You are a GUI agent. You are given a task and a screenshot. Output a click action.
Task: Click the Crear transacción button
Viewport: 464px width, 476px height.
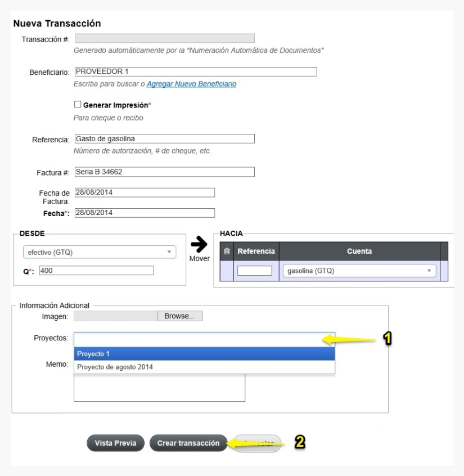pyautogui.click(x=188, y=443)
